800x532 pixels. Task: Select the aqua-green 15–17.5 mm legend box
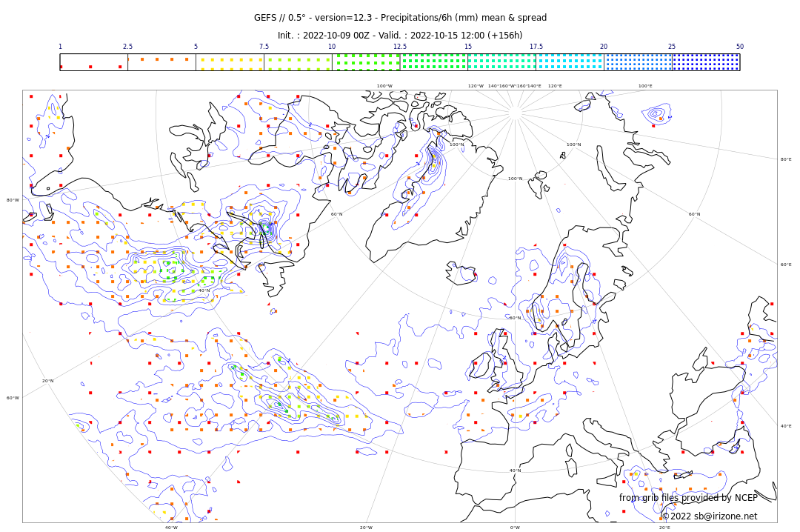(501, 62)
